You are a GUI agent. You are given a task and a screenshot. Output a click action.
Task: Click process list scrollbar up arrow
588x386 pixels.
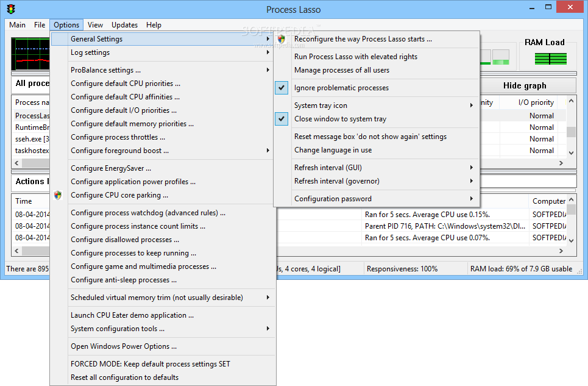571,101
